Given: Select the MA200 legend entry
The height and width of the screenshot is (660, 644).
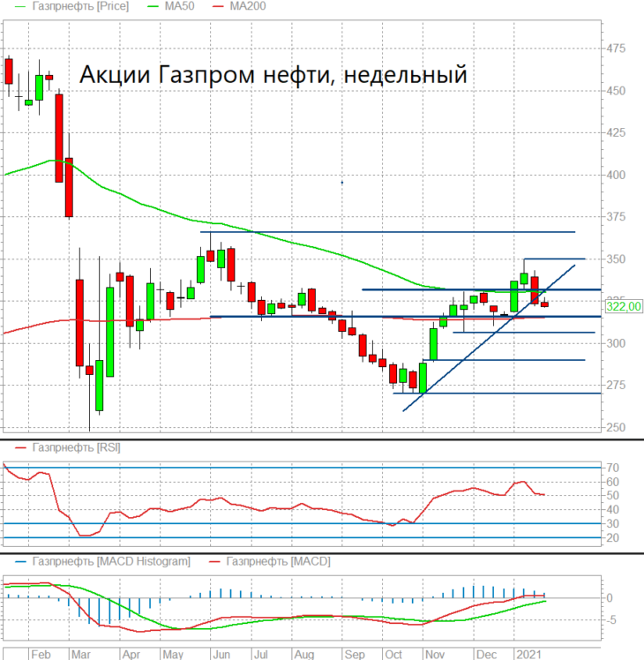Looking at the screenshot, I should tap(248, 6).
